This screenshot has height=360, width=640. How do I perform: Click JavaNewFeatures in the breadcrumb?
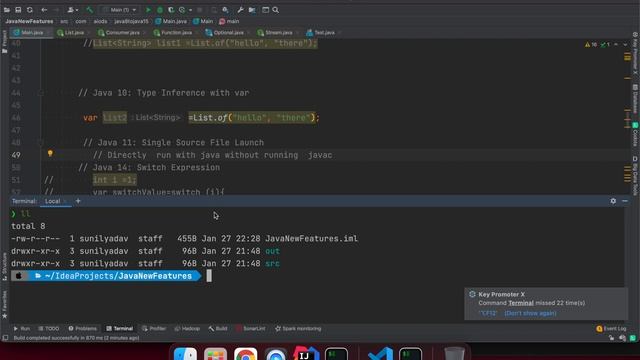tap(29, 21)
